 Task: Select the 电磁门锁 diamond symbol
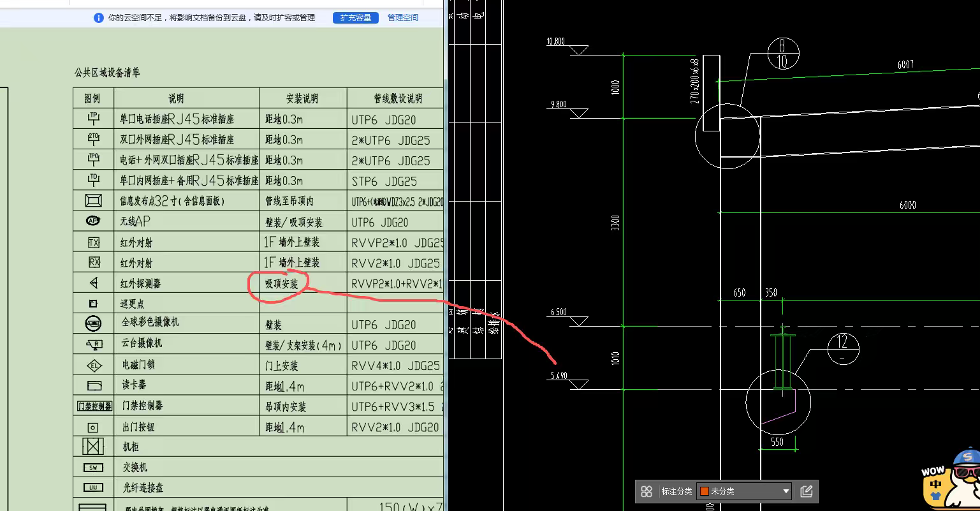[94, 365]
